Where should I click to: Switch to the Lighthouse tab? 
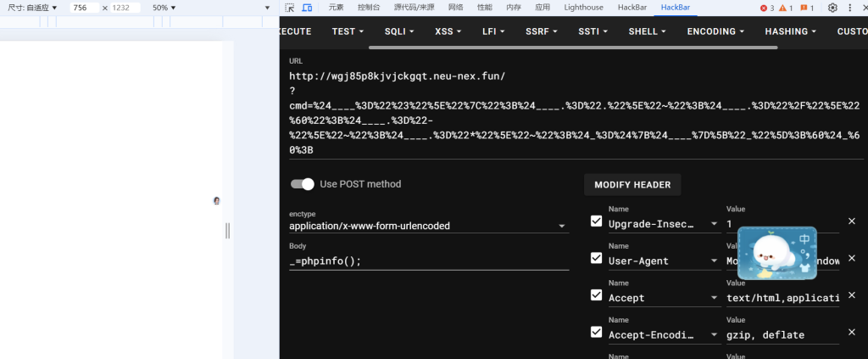tap(584, 8)
